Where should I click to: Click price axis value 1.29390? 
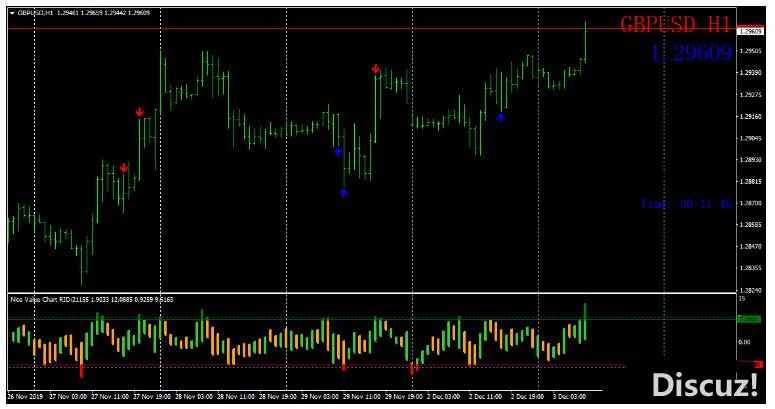tap(749, 73)
